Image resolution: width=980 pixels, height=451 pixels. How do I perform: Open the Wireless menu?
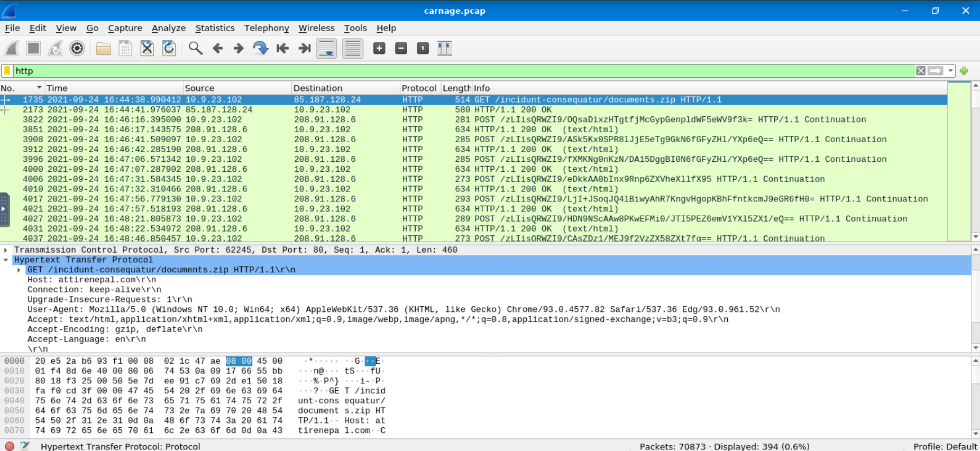click(x=316, y=28)
